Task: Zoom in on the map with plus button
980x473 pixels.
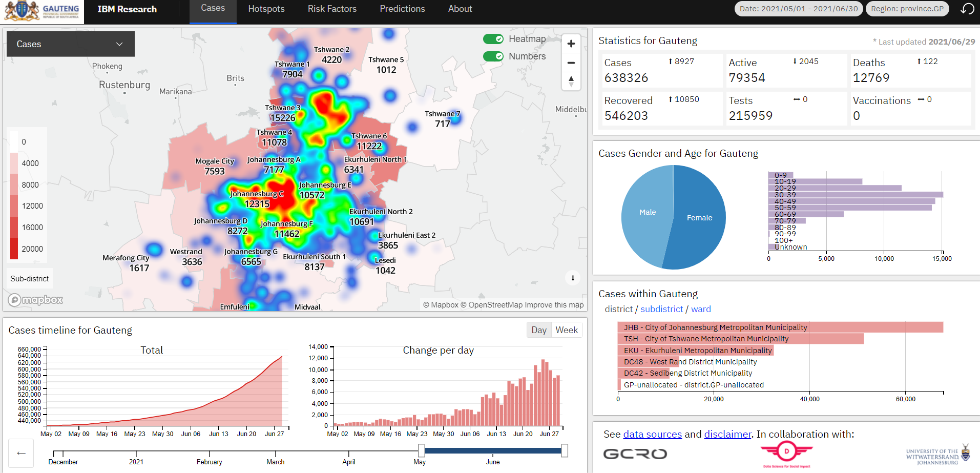Action: pyautogui.click(x=571, y=44)
